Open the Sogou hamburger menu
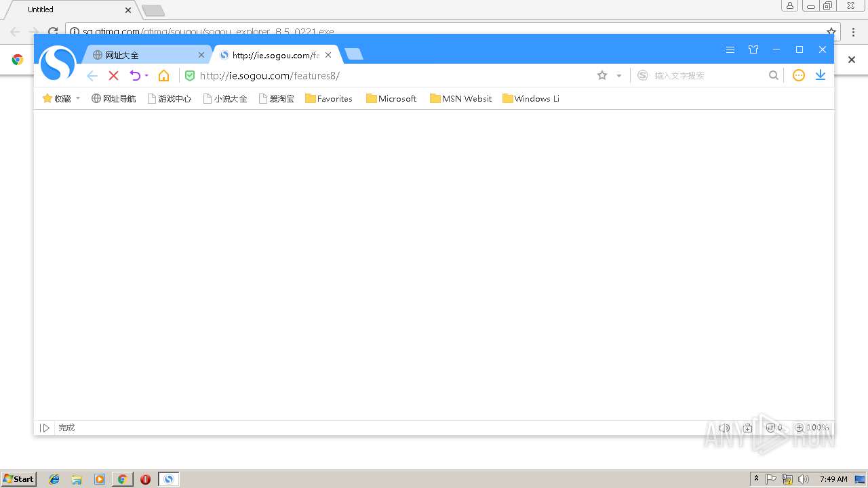 pos(730,49)
